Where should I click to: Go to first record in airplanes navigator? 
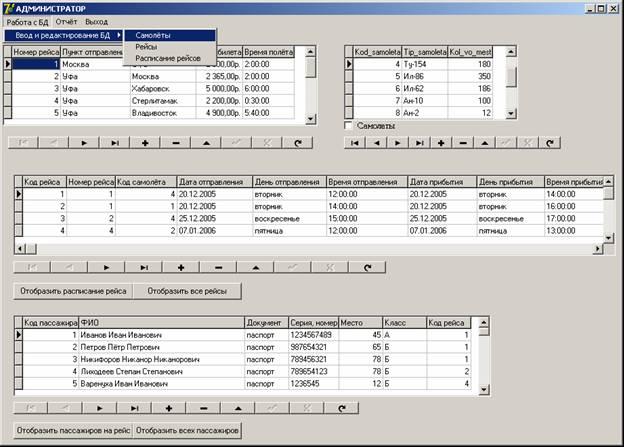(x=354, y=143)
